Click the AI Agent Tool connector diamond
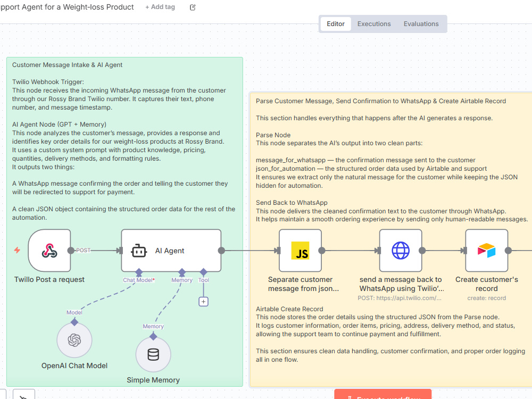This screenshot has height=399, width=532. [203, 272]
